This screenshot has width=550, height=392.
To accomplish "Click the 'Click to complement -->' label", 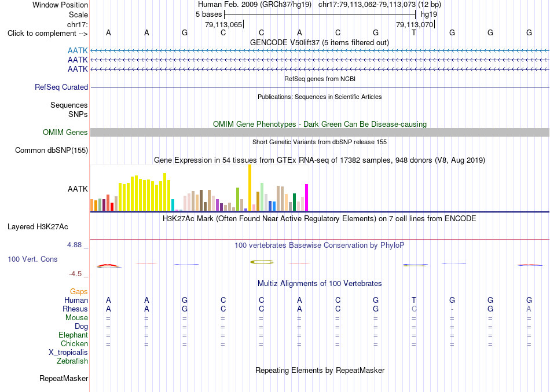I will coord(47,34).
